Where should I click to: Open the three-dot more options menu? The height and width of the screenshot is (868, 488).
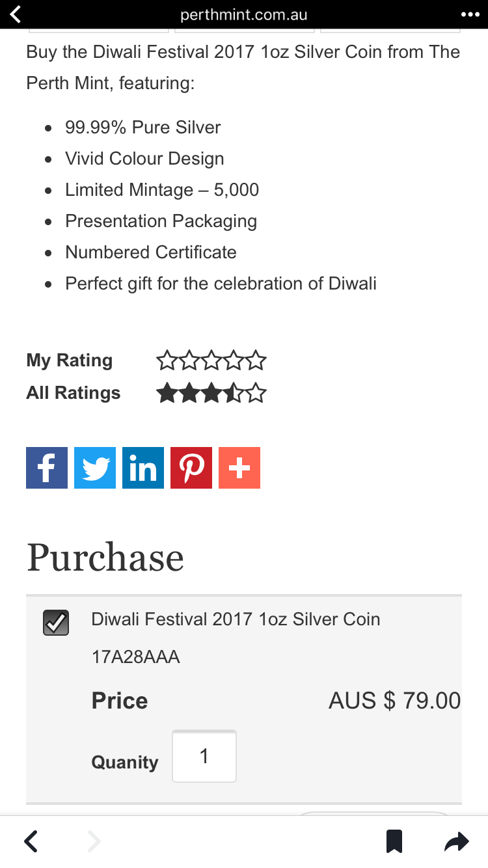[468, 14]
